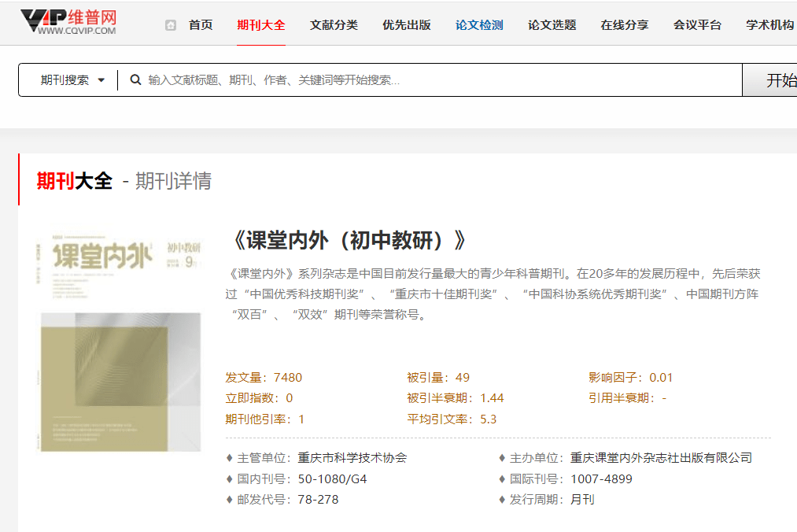
Task: Click the journal description paragraph starting 《课堂内外》系列杂志
Action: click(493, 294)
